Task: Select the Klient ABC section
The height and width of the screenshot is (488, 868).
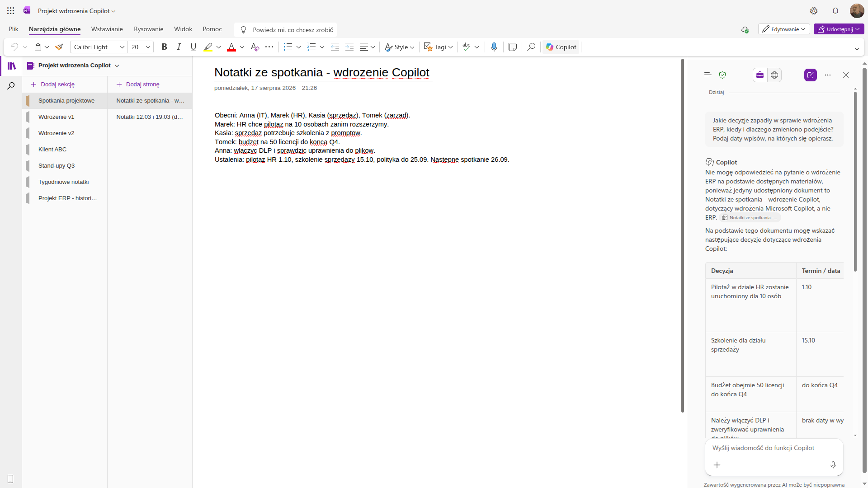Action: [x=65, y=150]
